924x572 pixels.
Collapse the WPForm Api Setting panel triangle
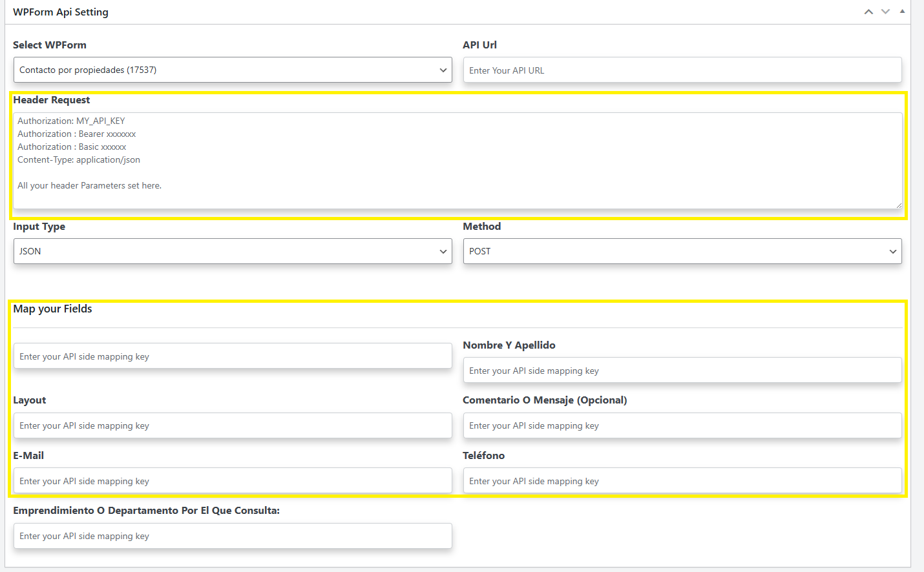pos(902,12)
